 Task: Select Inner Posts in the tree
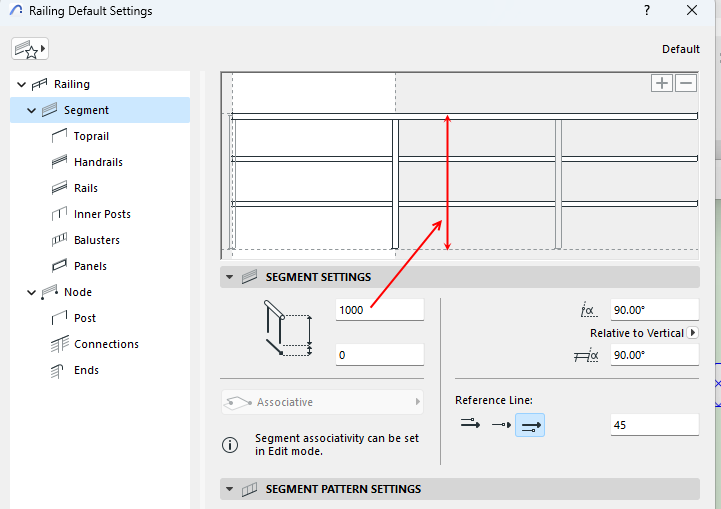[102, 214]
